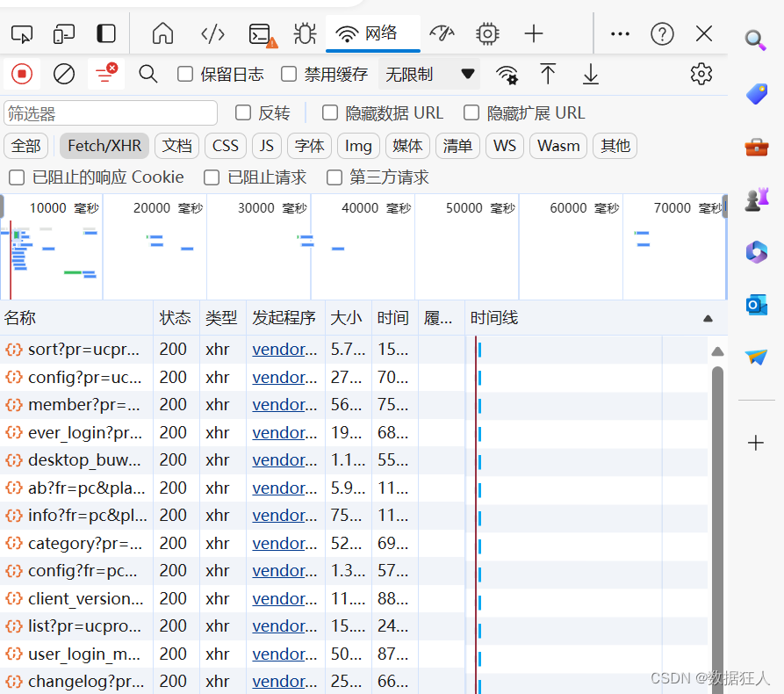The width and height of the screenshot is (784, 694).
Task: Toggle the 反转 invert checkbox
Action: coord(243,112)
